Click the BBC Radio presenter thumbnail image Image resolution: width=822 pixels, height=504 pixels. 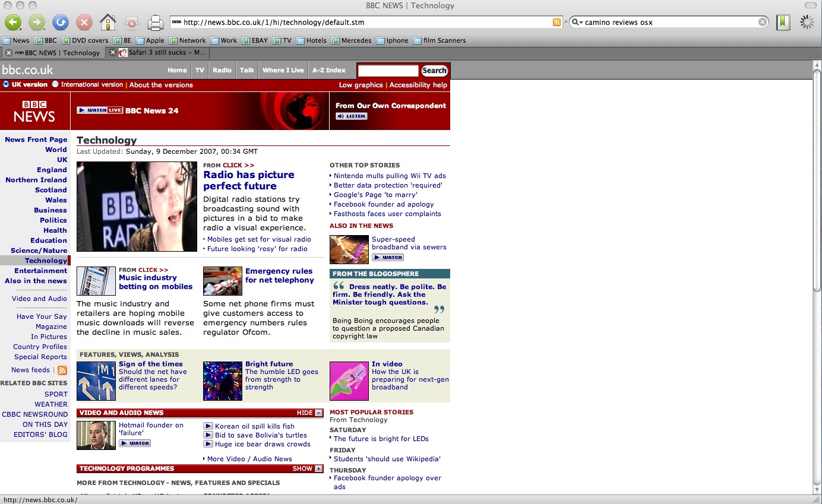[137, 207]
